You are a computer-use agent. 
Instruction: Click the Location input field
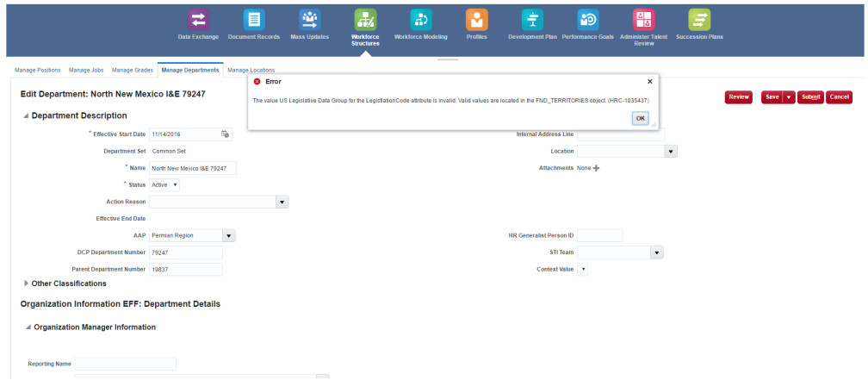click(x=621, y=151)
